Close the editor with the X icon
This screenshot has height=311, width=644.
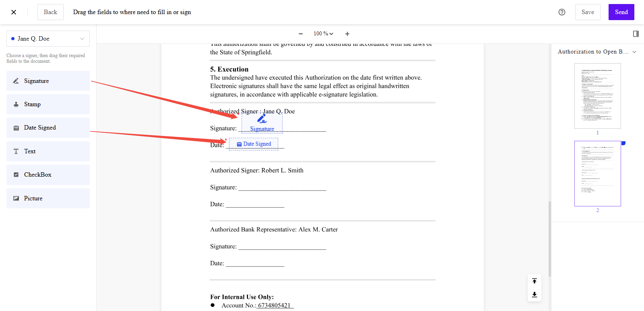coord(14,12)
